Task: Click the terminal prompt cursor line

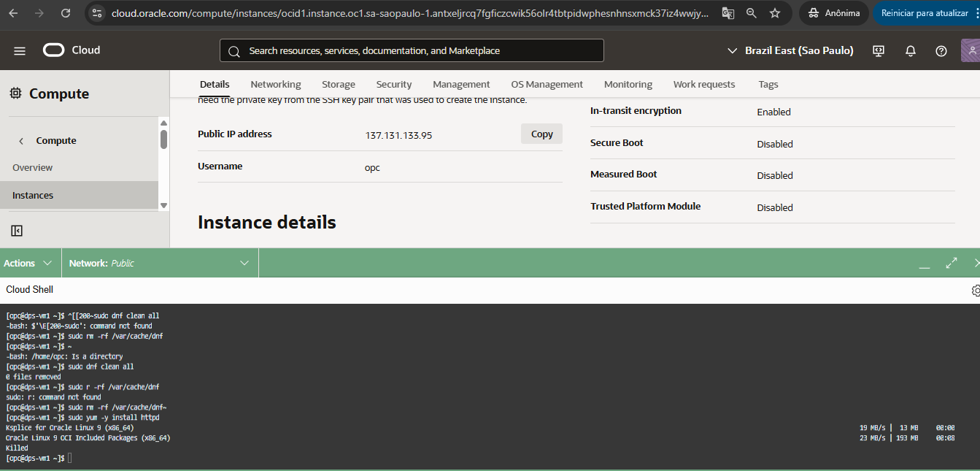Action: pyautogui.click(x=39, y=458)
